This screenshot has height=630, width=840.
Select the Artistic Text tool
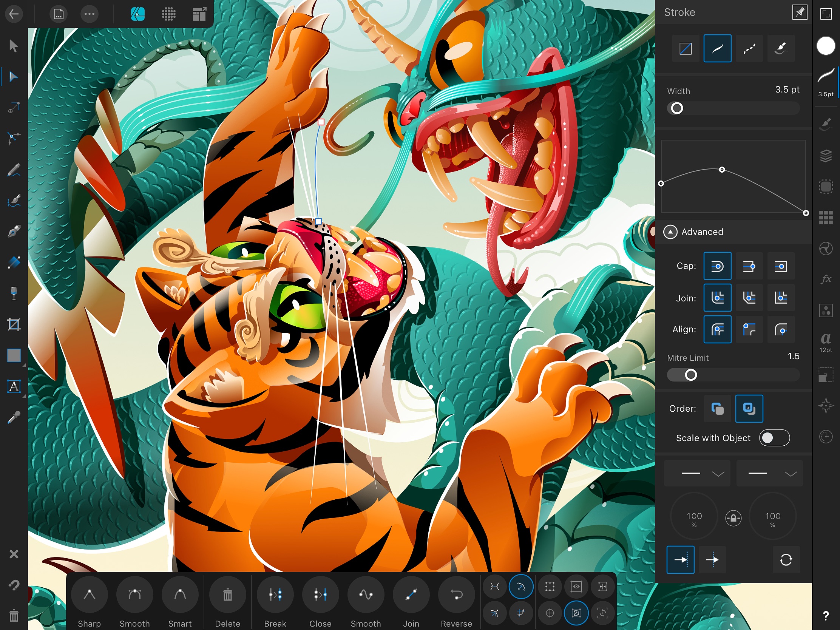click(14, 387)
